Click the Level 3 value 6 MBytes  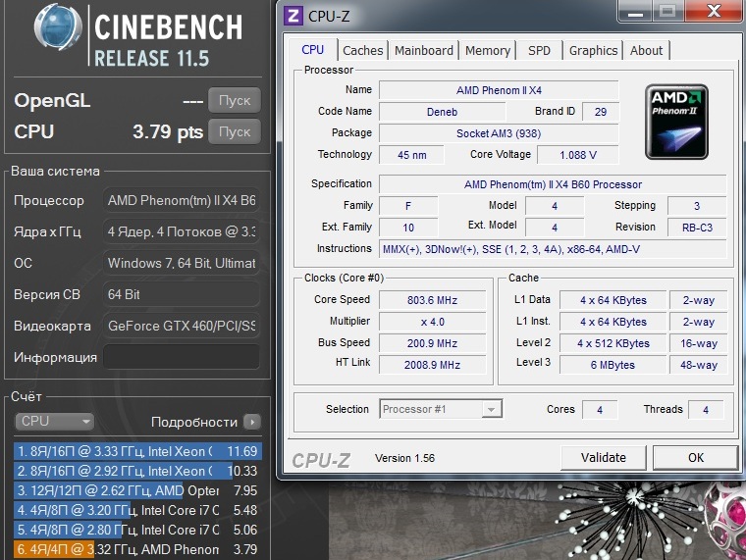coord(613,365)
